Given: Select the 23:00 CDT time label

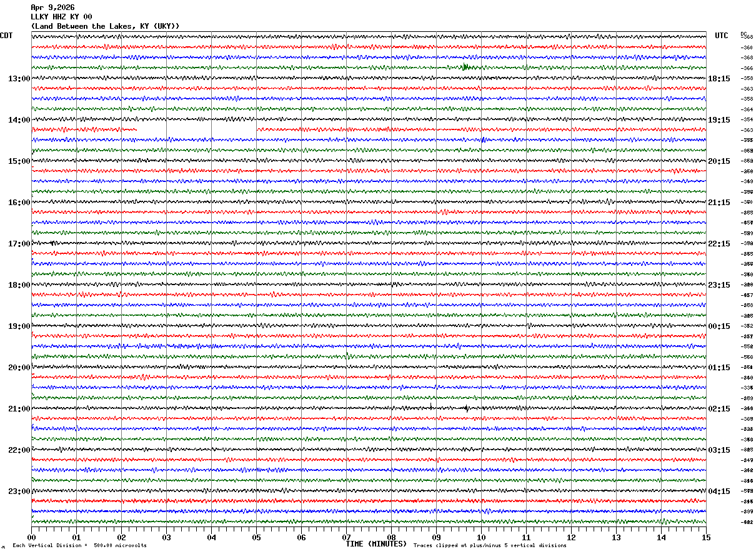Looking at the screenshot, I should pyautogui.click(x=19, y=491).
